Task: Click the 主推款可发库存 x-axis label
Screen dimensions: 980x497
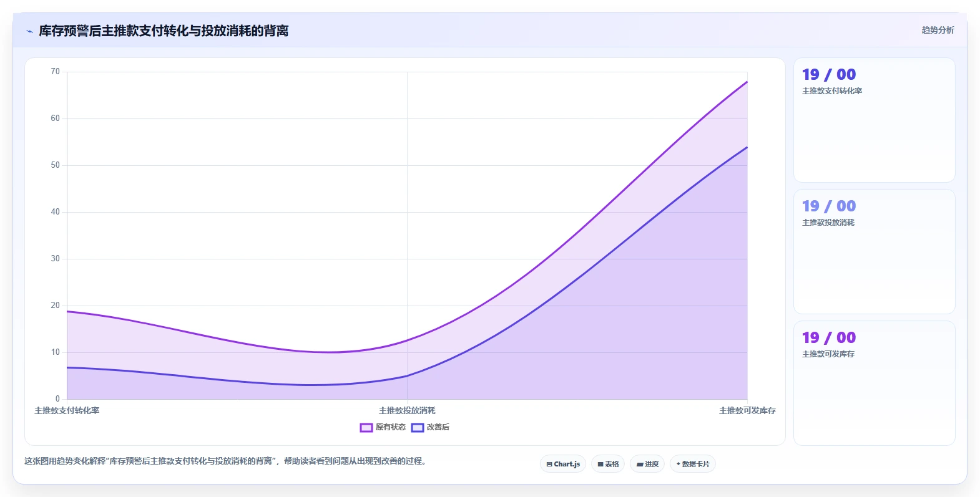Action: (747, 410)
